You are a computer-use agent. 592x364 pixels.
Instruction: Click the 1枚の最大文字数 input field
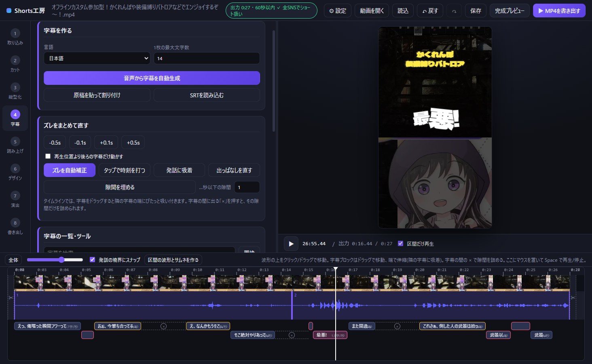[x=207, y=58]
